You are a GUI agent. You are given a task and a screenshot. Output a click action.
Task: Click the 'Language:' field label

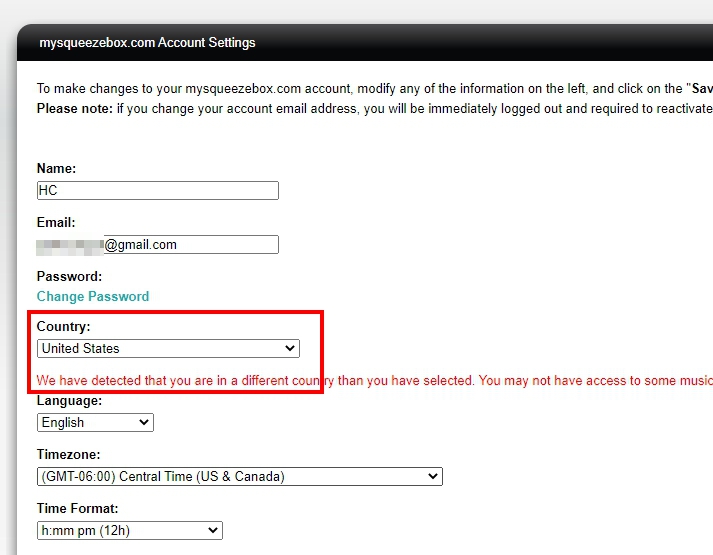[70, 400]
